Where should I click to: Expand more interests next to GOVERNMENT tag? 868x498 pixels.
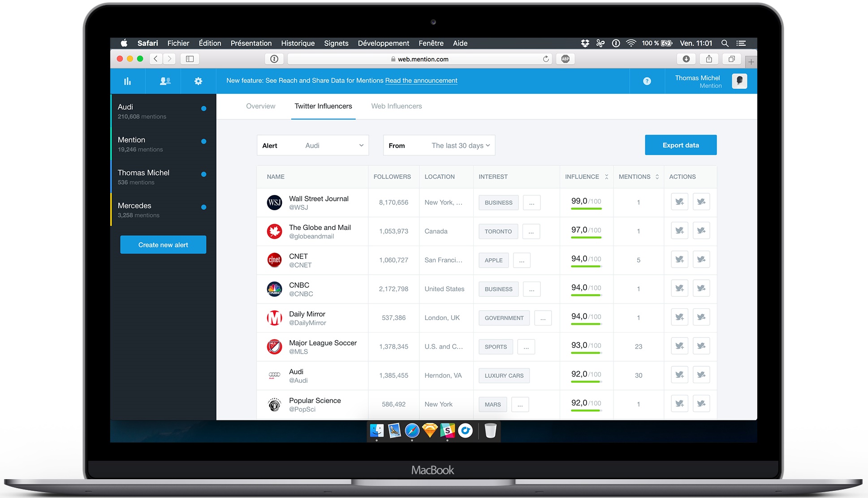pos(543,318)
